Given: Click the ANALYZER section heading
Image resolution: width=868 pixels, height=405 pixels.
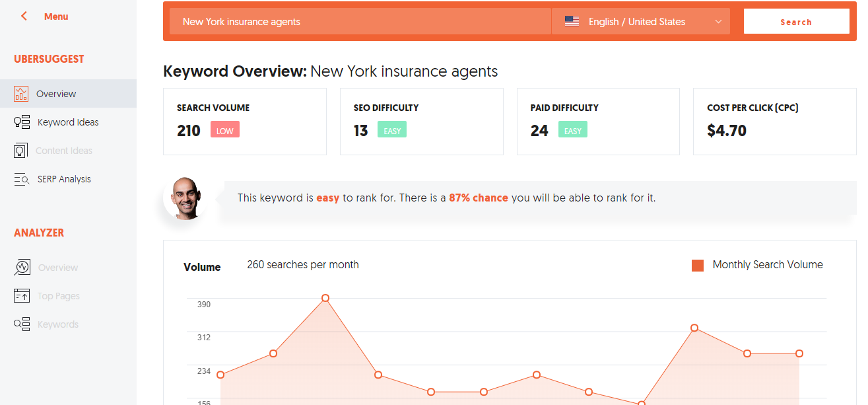Looking at the screenshot, I should 39,233.
